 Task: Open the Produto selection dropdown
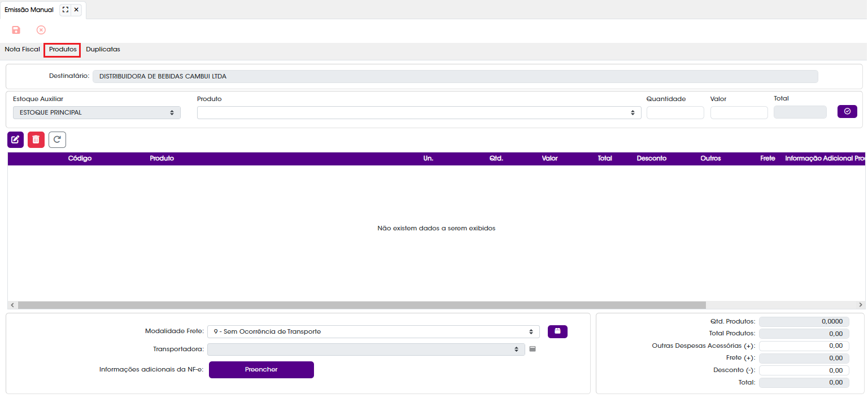pyautogui.click(x=419, y=112)
